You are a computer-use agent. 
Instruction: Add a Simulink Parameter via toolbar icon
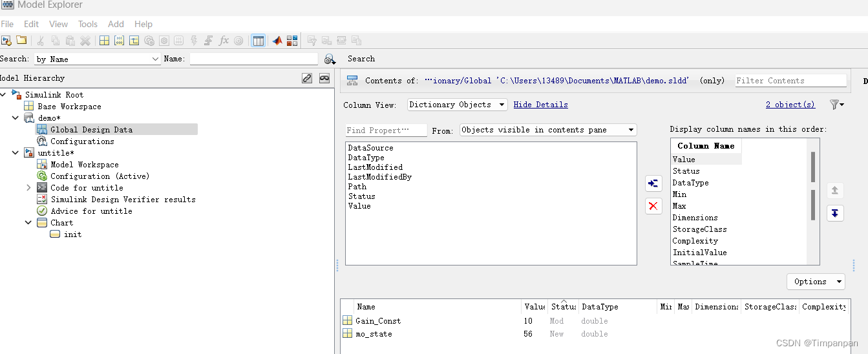(x=119, y=41)
